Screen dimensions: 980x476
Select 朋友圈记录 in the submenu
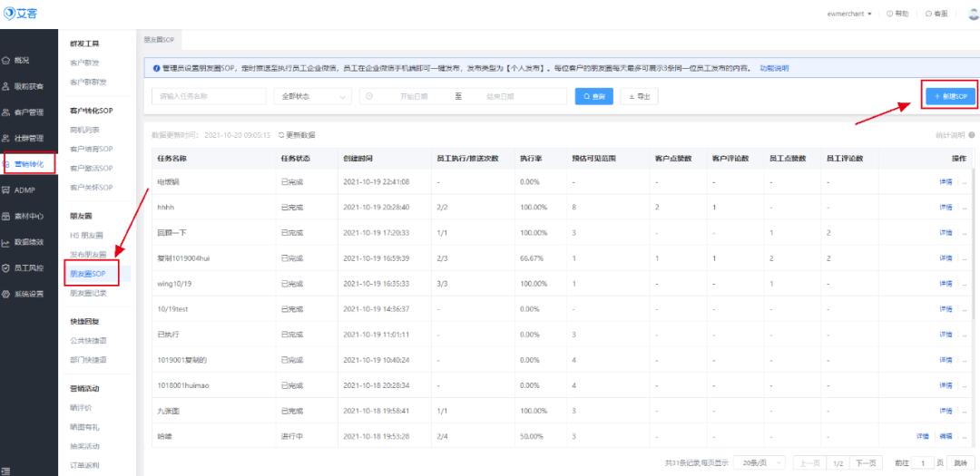(89, 293)
